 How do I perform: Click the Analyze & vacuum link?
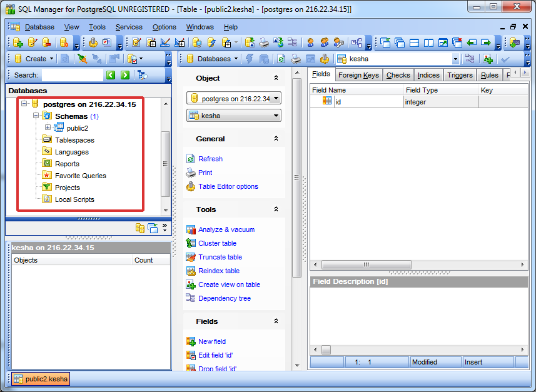coord(226,229)
